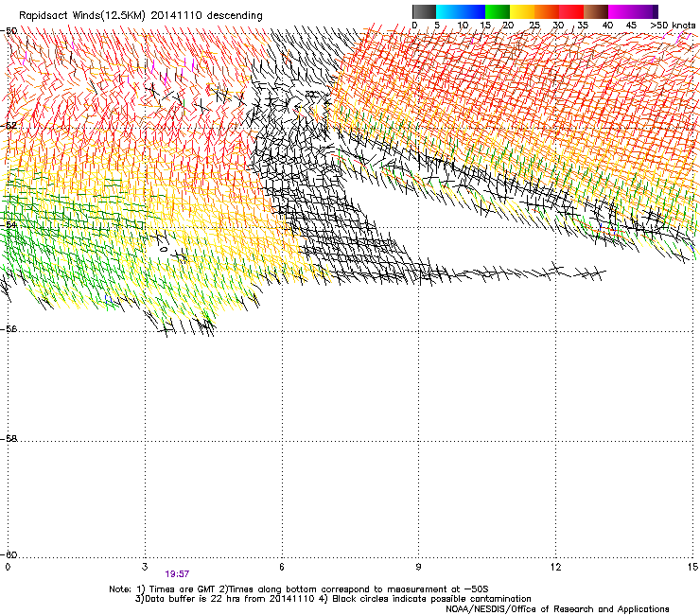Click the purple time stamp '19:57'
Viewport: 700px width, 615px height.
177,574
